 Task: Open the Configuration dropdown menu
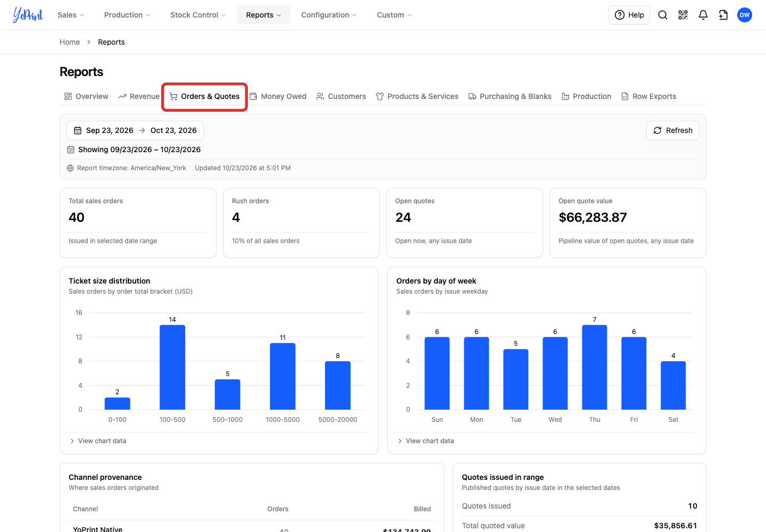329,15
